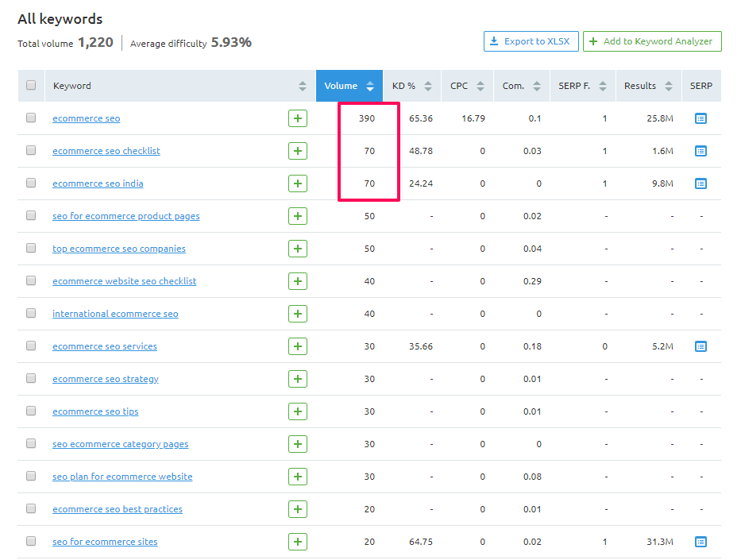Open 'ecommerce seo services' keyword link
The width and height of the screenshot is (741, 560).
[105, 347]
